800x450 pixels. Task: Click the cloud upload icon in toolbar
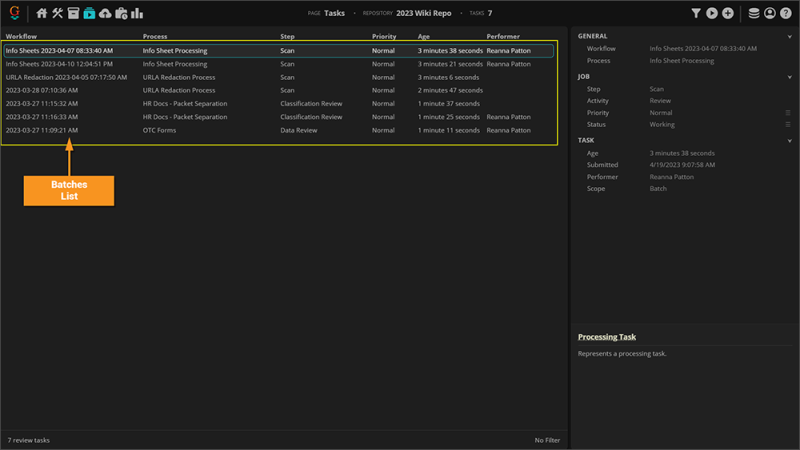coord(105,14)
